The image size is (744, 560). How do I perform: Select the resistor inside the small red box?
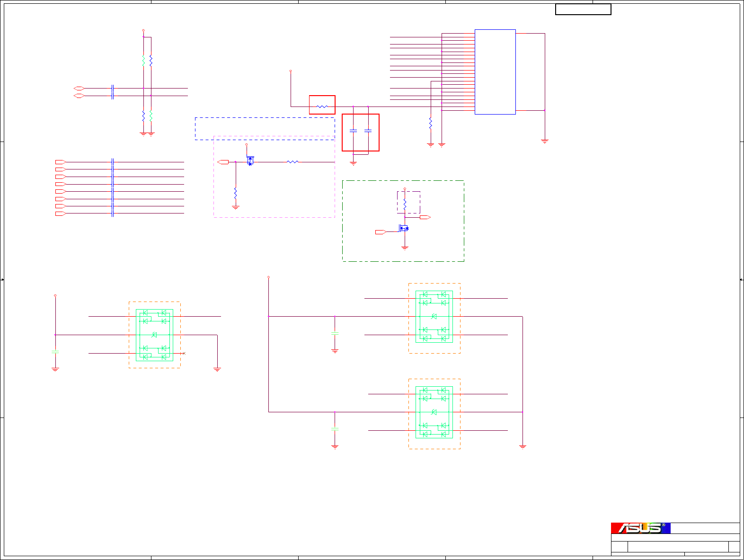point(322,107)
